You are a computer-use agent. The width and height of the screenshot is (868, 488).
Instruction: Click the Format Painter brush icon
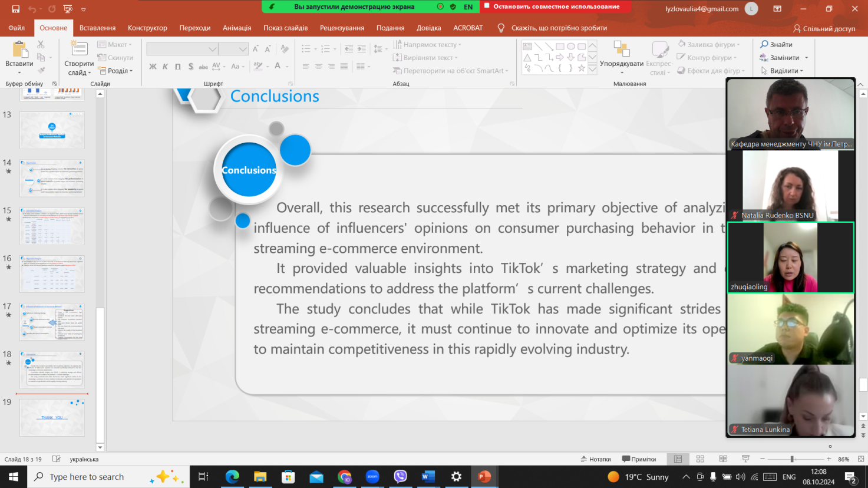[x=41, y=70]
